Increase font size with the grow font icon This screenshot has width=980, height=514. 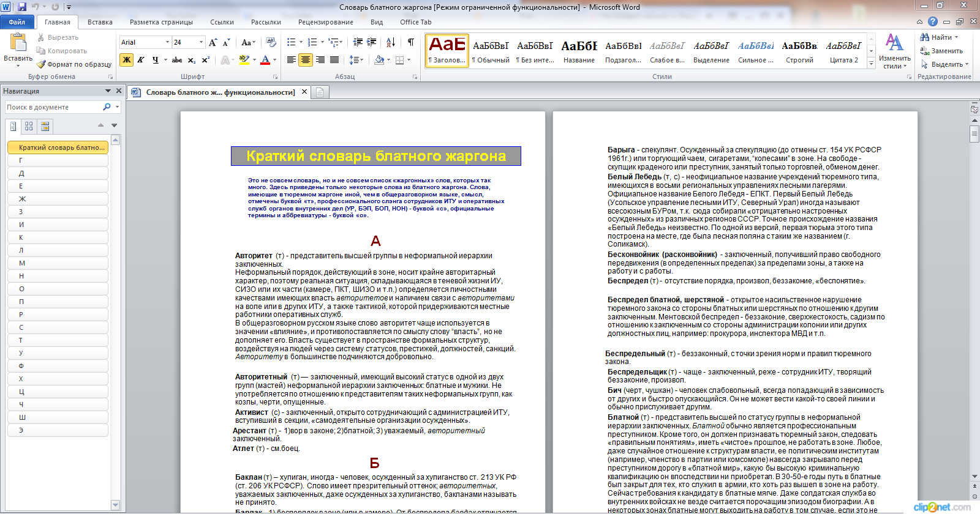(x=213, y=42)
